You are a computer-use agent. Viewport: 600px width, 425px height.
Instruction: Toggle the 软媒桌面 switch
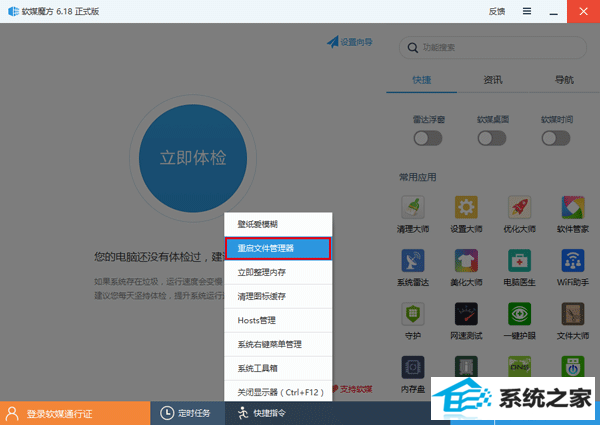492,138
